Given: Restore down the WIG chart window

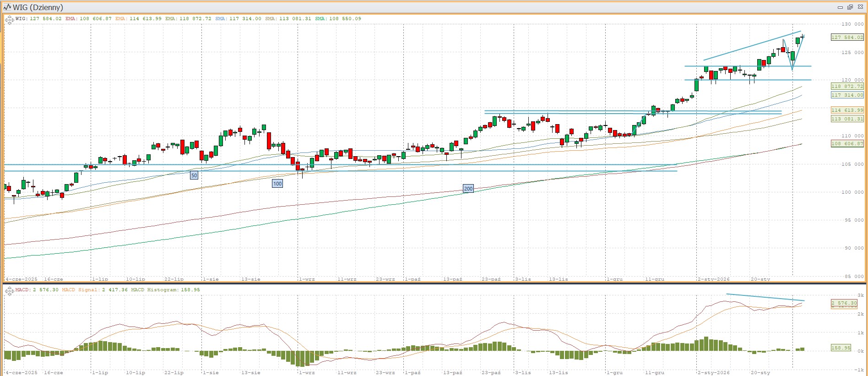Looking at the screenshot, I should 850,7.
